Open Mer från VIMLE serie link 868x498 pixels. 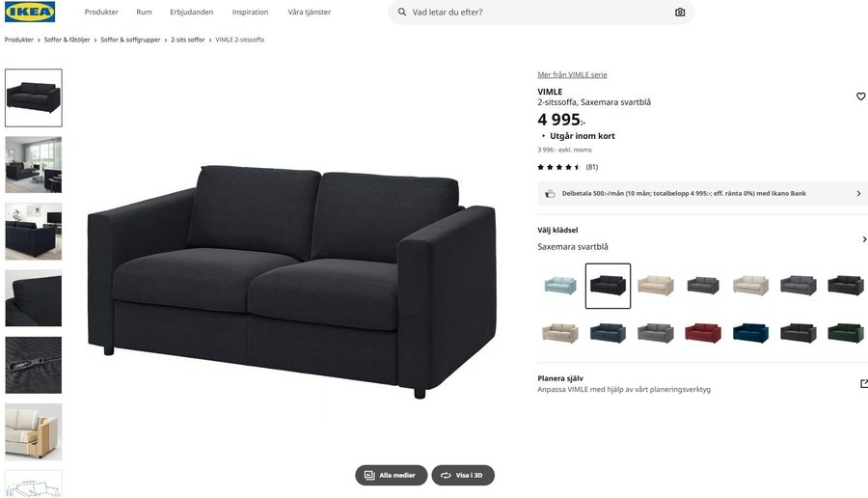point(572,74)
